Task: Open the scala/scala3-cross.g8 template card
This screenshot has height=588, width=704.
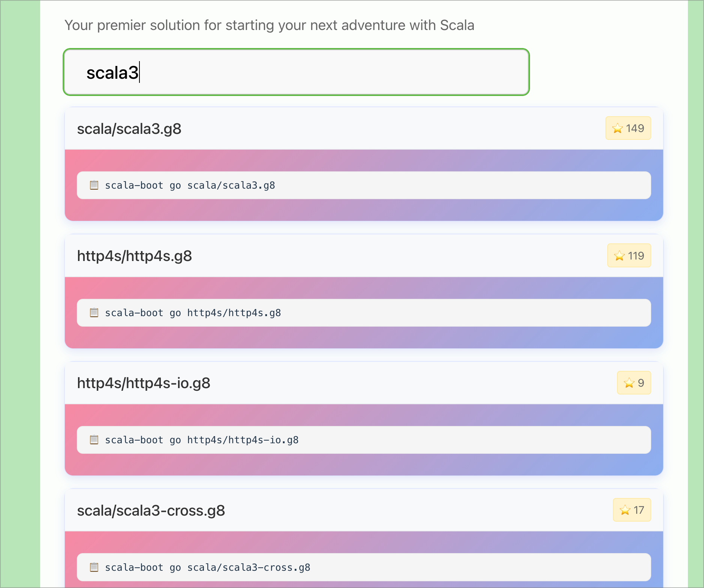Action: 151,510
